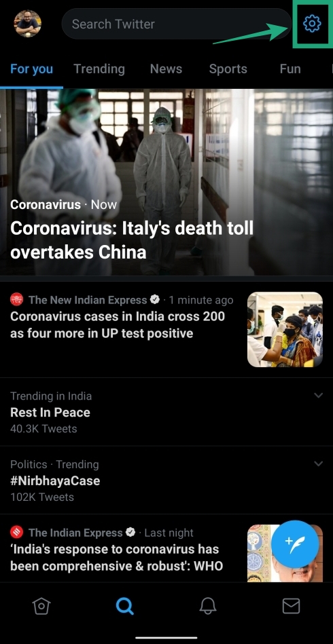The image size is (333, 644).
Task: Select the Fun tab
Action: tap(290, 69)
